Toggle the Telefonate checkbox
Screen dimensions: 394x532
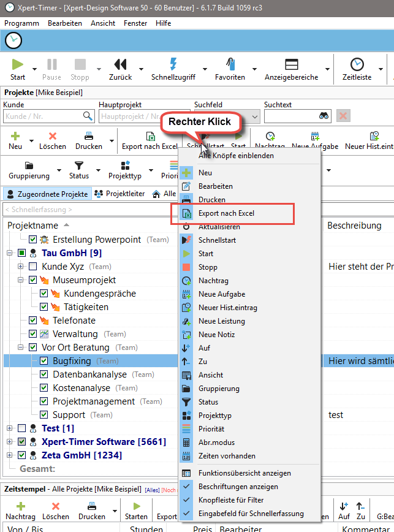coord(32,321)
